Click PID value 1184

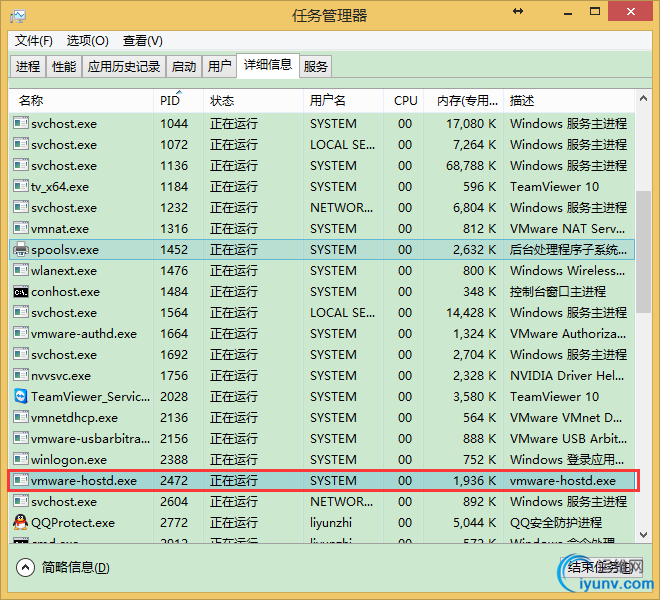[174, 187]
